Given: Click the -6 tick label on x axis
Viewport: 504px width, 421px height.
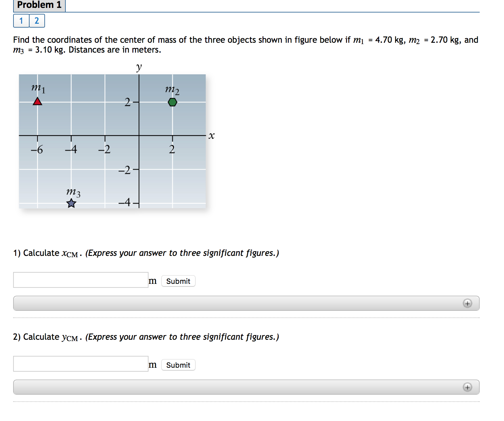Looking at the screenshot, I should 37,150.
